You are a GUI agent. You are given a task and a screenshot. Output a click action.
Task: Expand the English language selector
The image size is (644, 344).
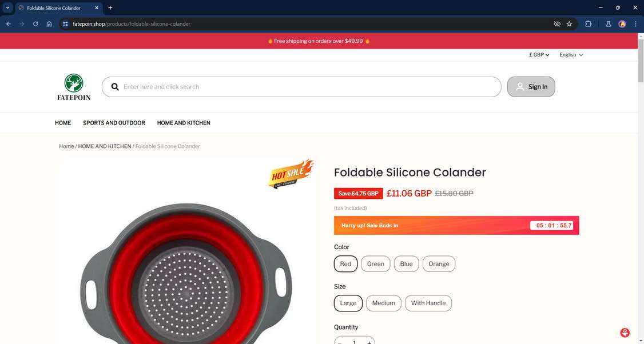571,55
